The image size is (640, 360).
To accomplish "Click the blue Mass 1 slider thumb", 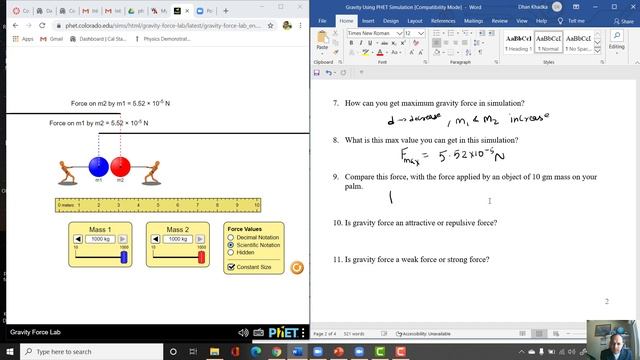I will click(x=124, y=257).
